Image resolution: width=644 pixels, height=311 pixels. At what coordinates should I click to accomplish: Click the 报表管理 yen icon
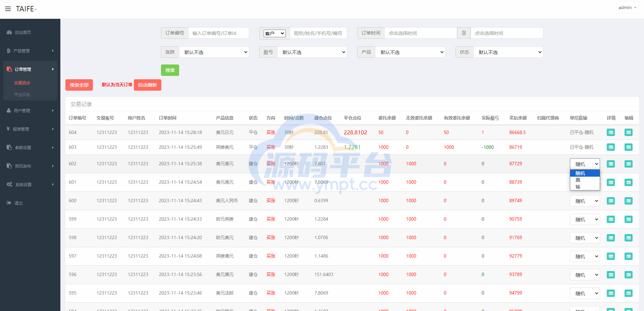(8, 129)
